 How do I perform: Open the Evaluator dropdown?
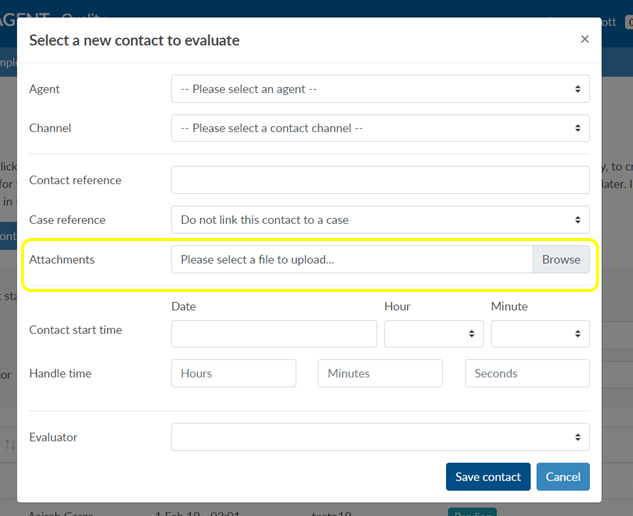[380, 437]
